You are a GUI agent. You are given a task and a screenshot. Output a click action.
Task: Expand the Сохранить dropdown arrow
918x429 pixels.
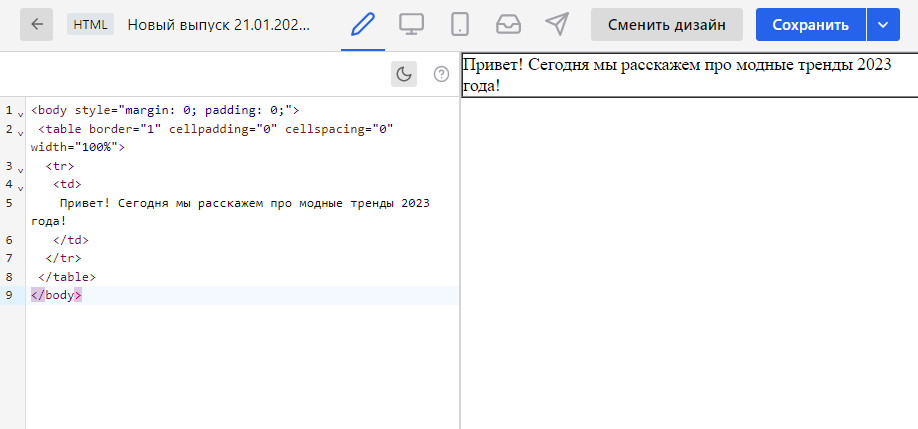[x=882, y=25]
